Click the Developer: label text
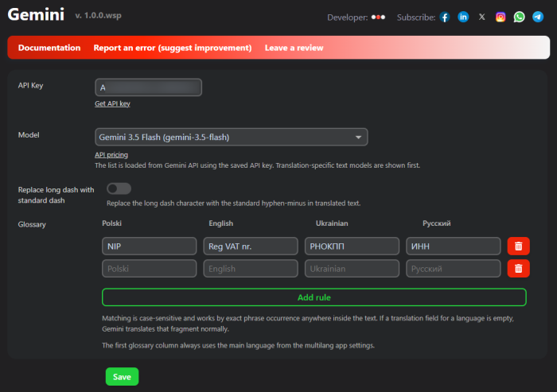Viewport: 557px width, 392px height. [348, 17]
